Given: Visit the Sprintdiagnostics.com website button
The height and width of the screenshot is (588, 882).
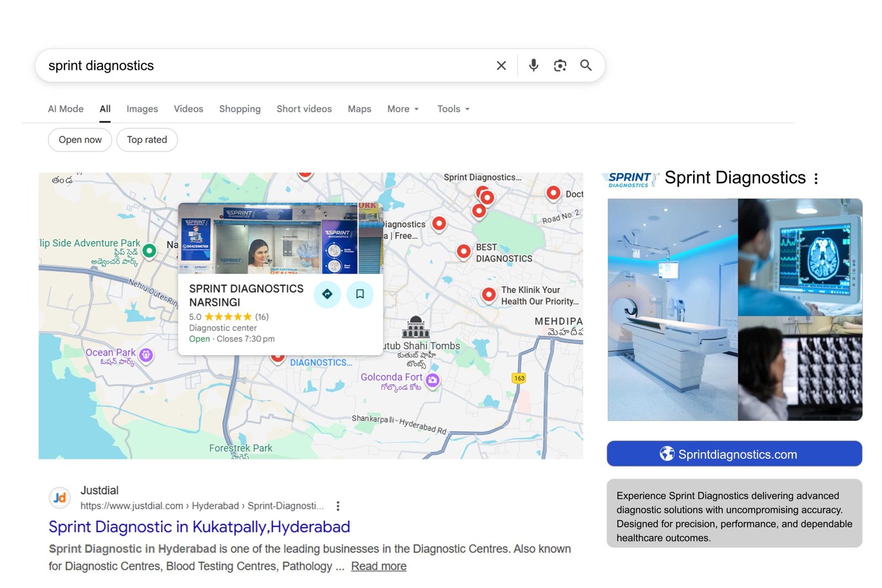Looking at the screenshot, I should click(734, 454).
